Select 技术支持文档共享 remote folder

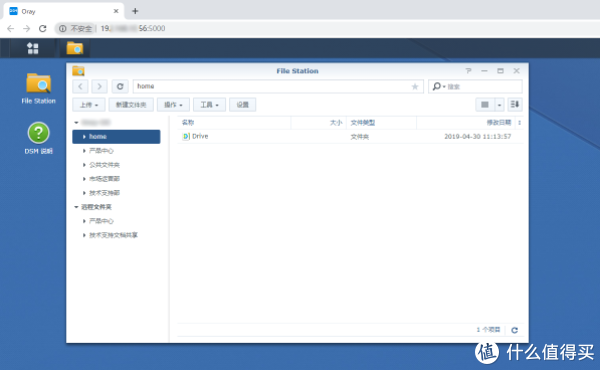113,235
